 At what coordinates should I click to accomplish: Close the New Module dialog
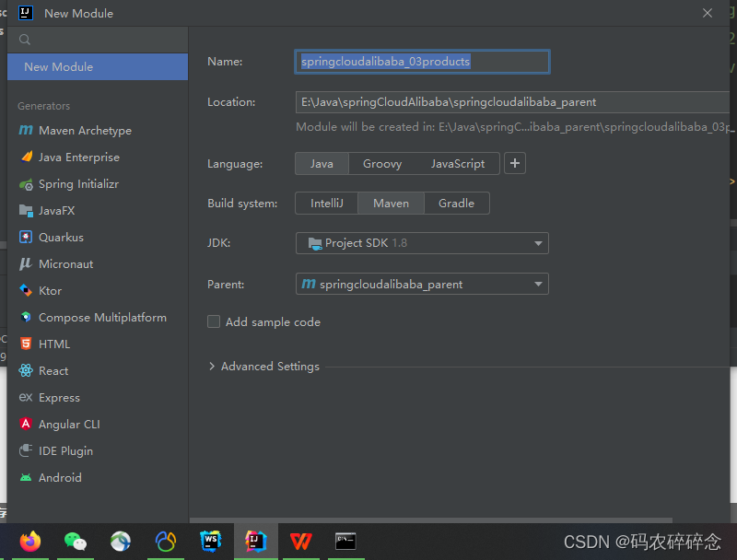pos(708,13)
